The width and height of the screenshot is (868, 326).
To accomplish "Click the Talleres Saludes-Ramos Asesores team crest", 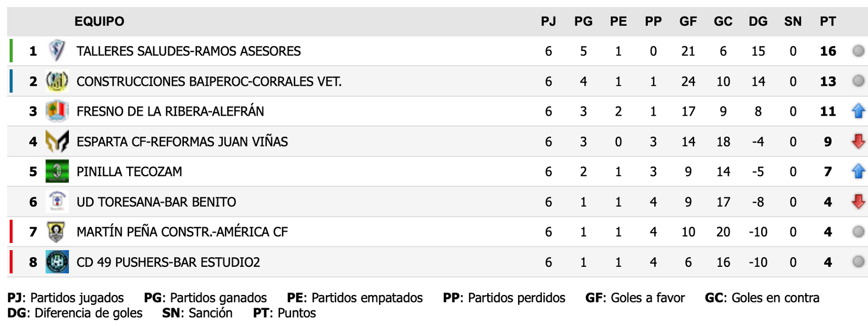I will click(57, 51).
